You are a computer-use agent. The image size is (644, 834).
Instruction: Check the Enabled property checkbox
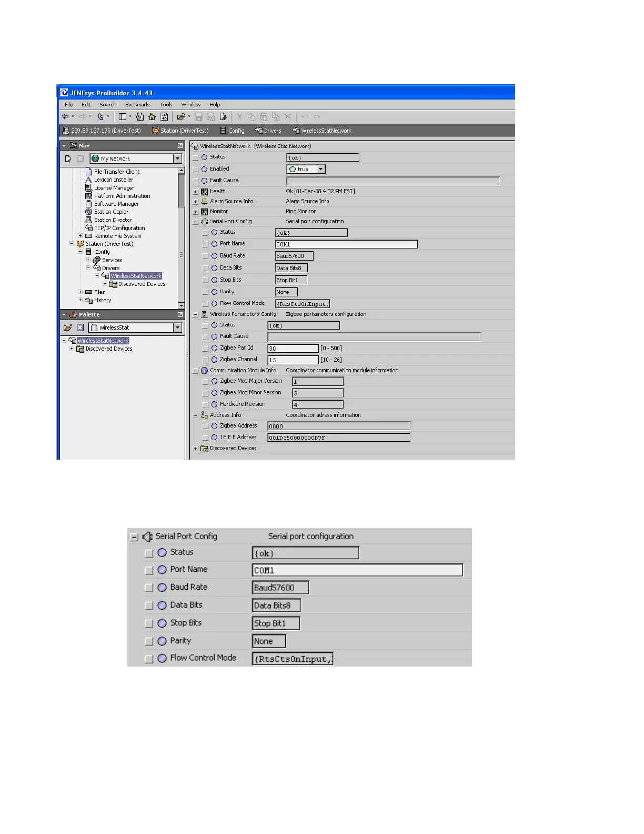tap(196, 170)
